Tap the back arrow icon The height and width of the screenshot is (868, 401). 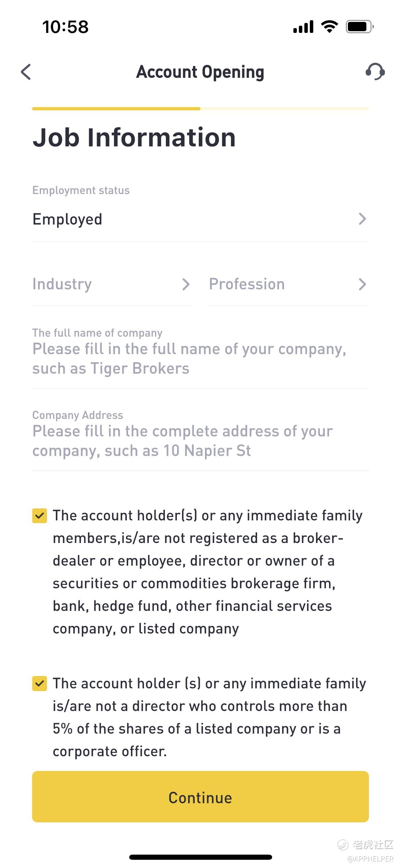[x=26, y=72]
